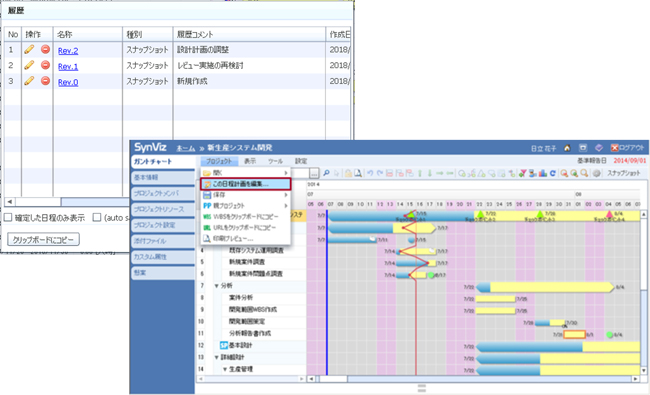Switch to the プロジェクトリソース sidebar tab
Viewport: 650px width, 395px height.
pos(163,209)
